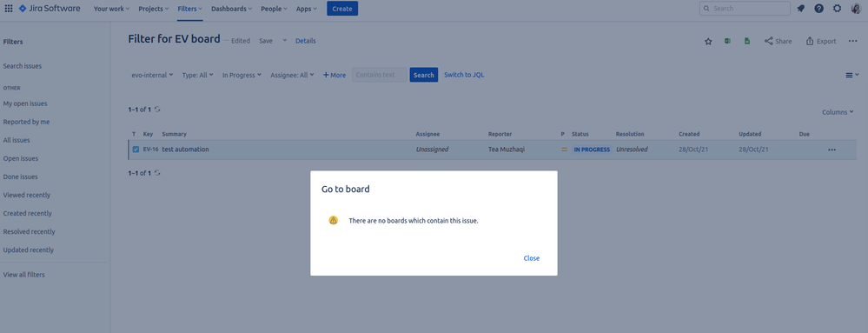868x333 pixels.
Task: Refresh results icon above the table
Action: pyautogui.click(x=157, y=110)
